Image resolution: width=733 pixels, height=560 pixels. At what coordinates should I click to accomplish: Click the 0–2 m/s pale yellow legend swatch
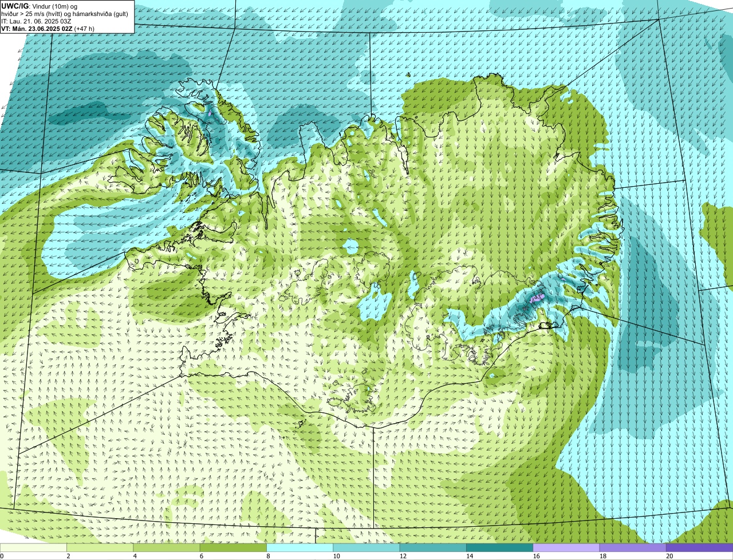point(33,547)
